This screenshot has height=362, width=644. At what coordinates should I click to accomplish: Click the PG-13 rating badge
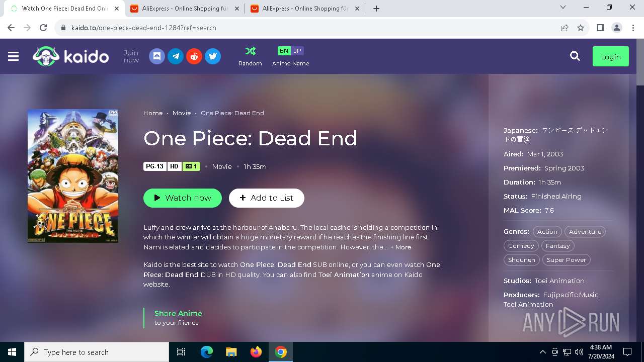point(154,166)
